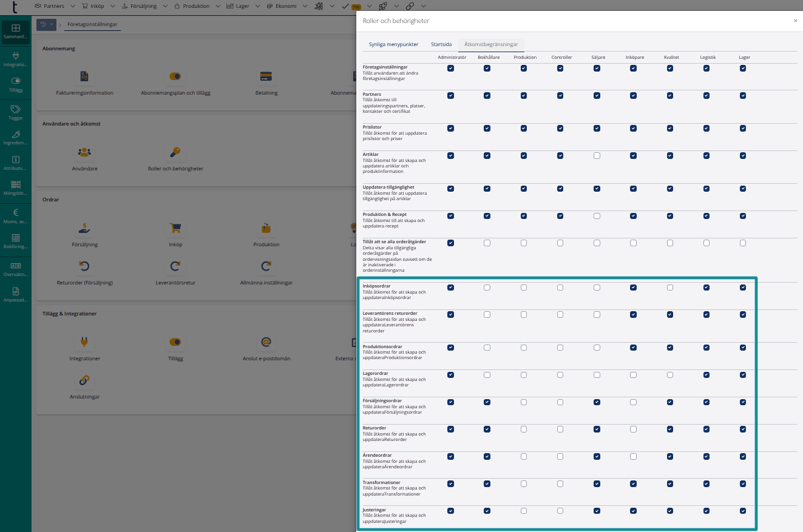This screenshot has width=803, height=532.
Task: Enable Artiklar permission for Säljare
Action: 597,156
